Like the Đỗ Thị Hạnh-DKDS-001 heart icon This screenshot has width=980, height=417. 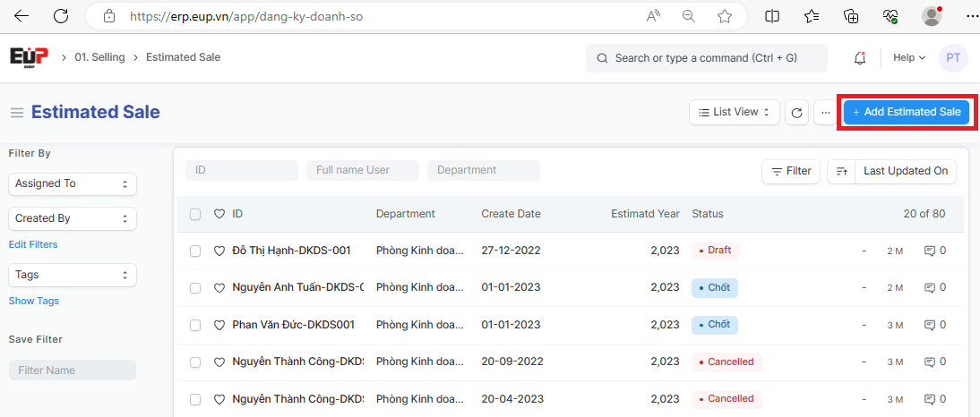point(219,251)
